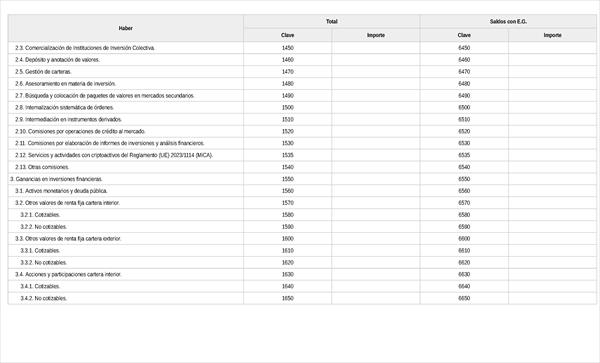Click the Haber column header
600x363 pixels.
click(x=126, y=28)
